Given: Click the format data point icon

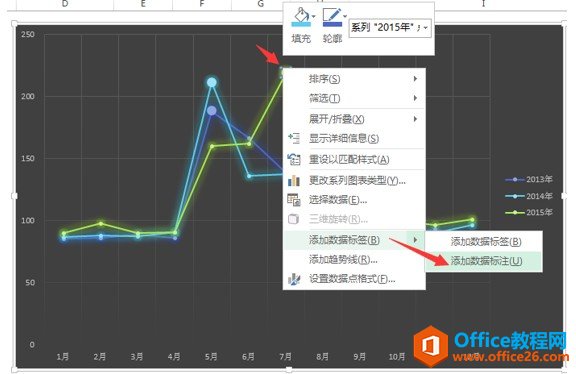Looking at the screenshot, I should point(294,279).
